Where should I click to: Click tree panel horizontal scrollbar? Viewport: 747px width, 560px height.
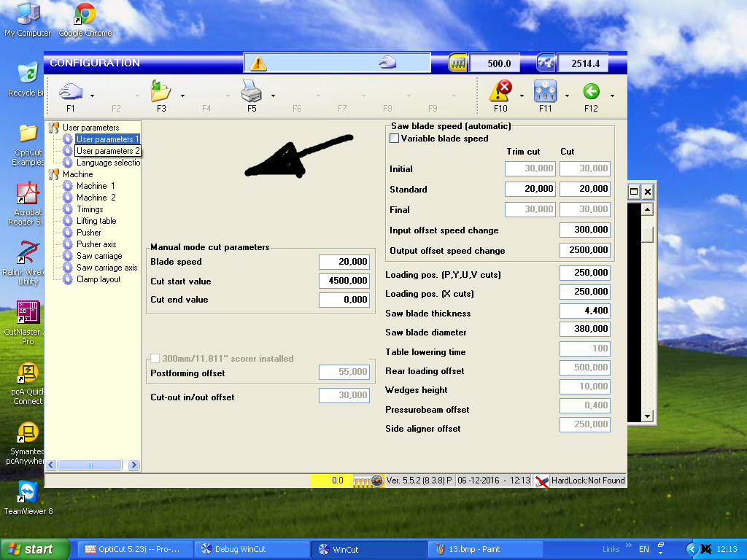(90, 464)
